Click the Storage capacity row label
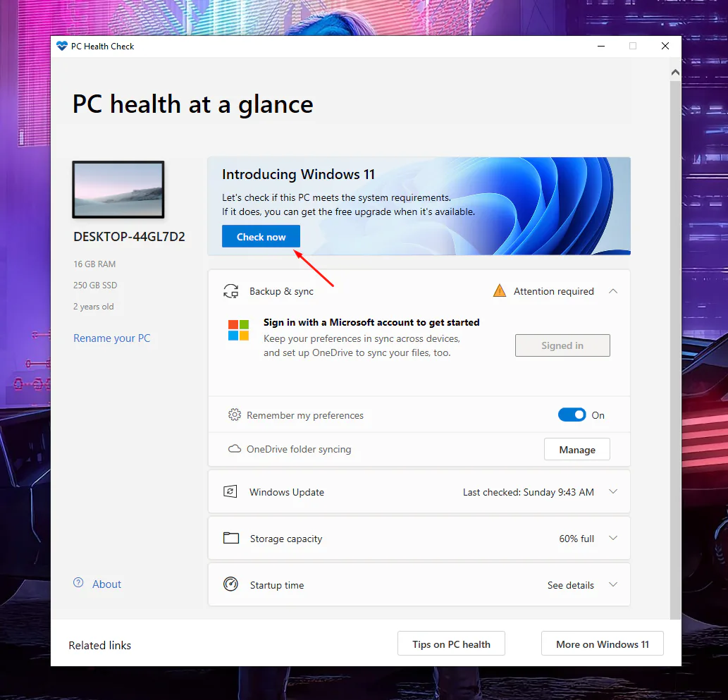728x700 pixels. [x=286, y=539]
